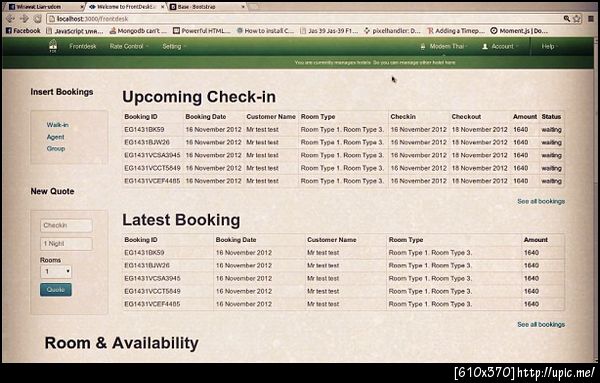600x383 pixels.
Task: Click the Customer Name header in Latest Booking
Action: tap(332, 240)
